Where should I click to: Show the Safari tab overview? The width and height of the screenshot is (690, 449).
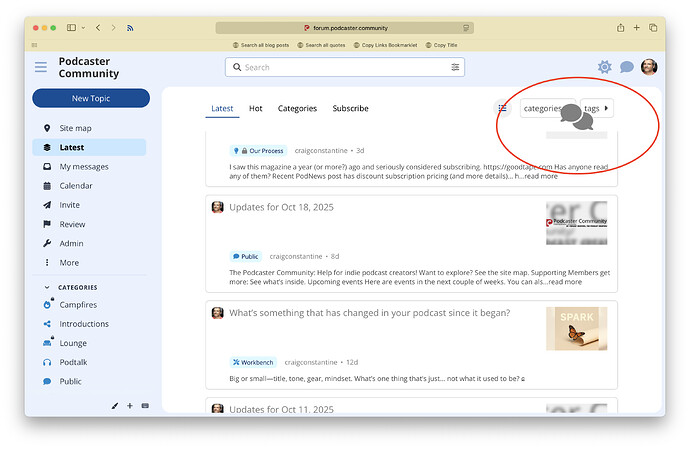click(653, 28)
